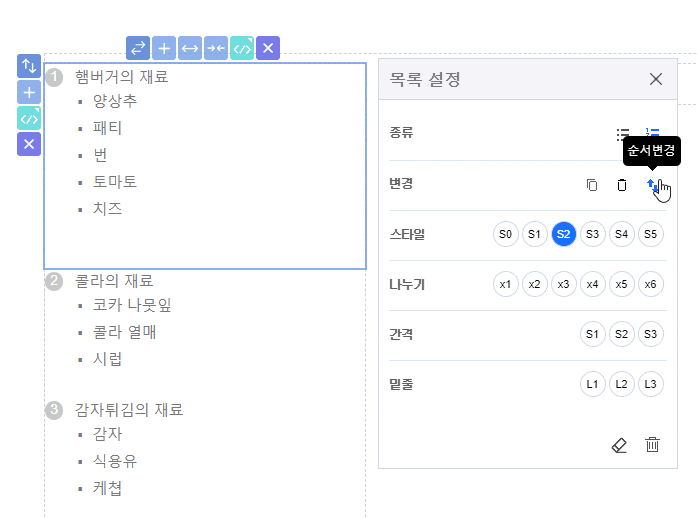Viewport: 697px width, 519px height.
Task: Click the vertical swap arrows icon in left toolbar
Action: pos(29,67)
